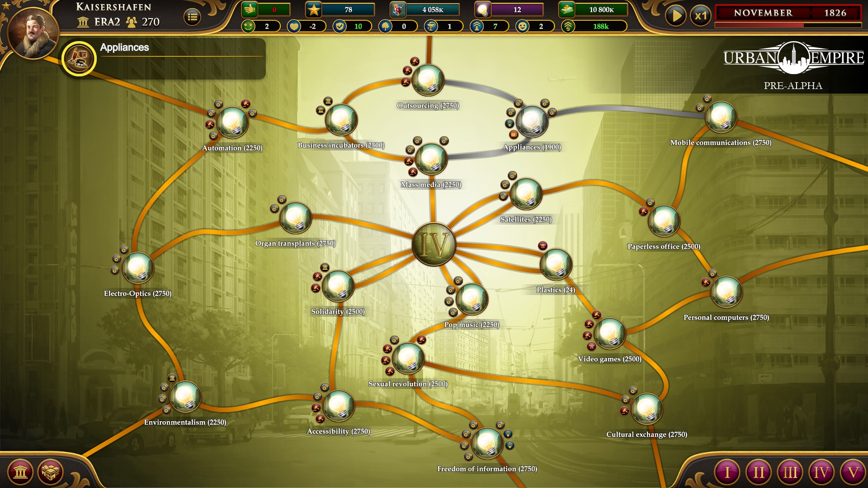The height and width of the screenshot is (488, 868).
Task: Click the education arrows indicator icon
Action: tap(476, 26)
